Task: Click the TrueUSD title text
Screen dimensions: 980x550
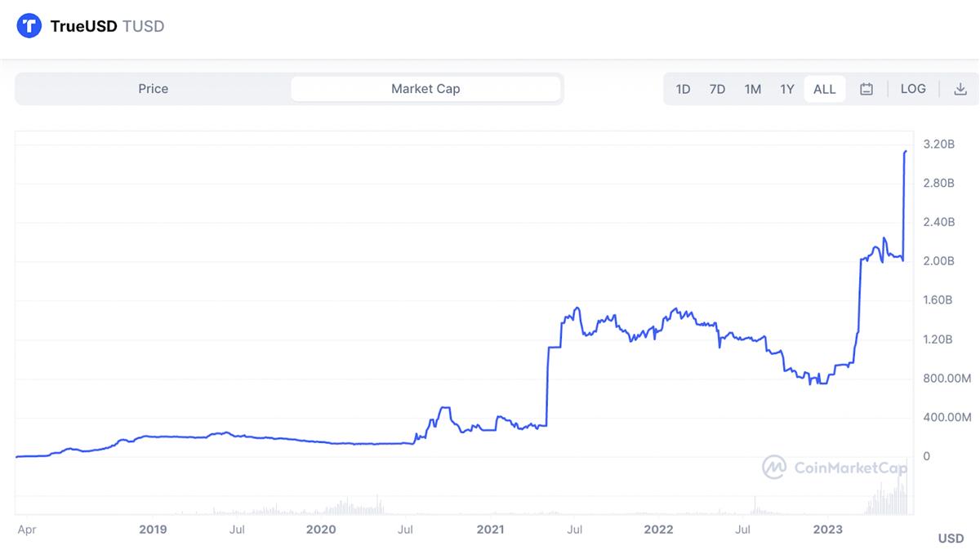Action: [83, 26]
